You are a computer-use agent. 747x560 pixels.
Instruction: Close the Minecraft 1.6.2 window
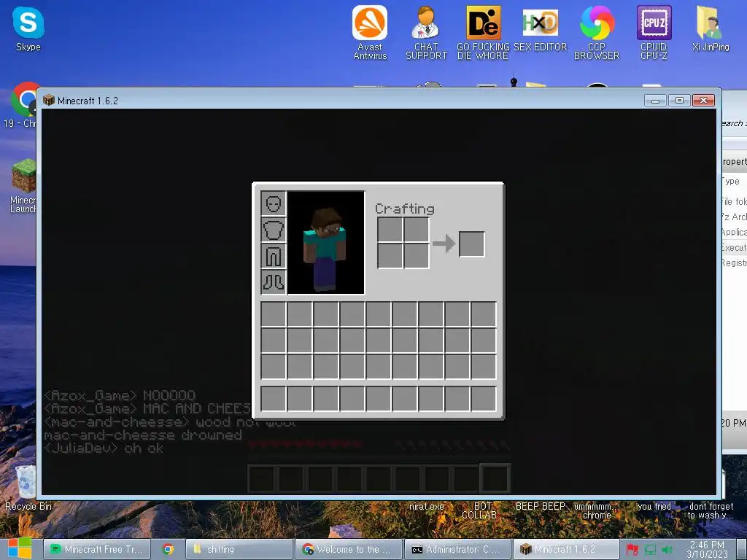pyautogui.click(x=704, y=101)
